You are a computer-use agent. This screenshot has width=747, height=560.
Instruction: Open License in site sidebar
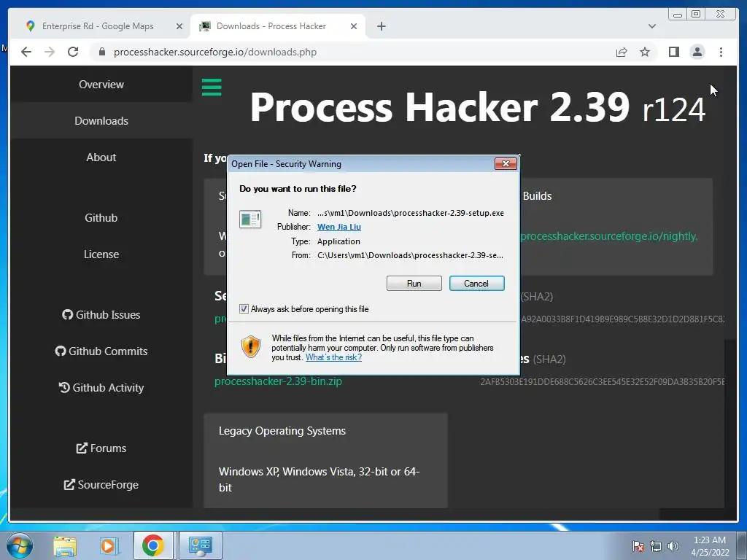click(101, 254)
